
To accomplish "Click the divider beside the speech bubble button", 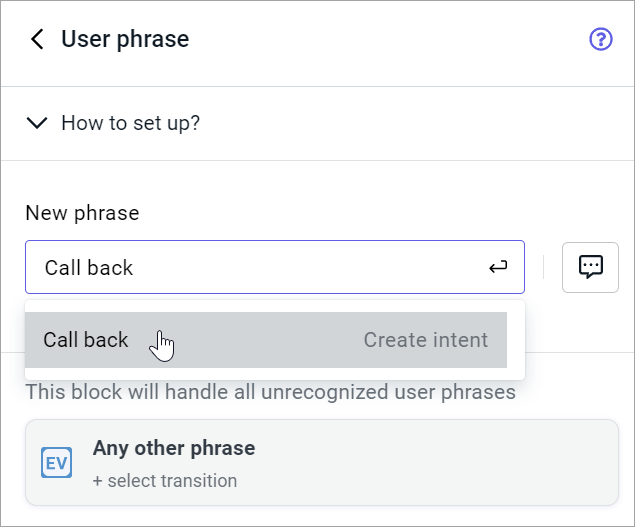I will [543, 267].
